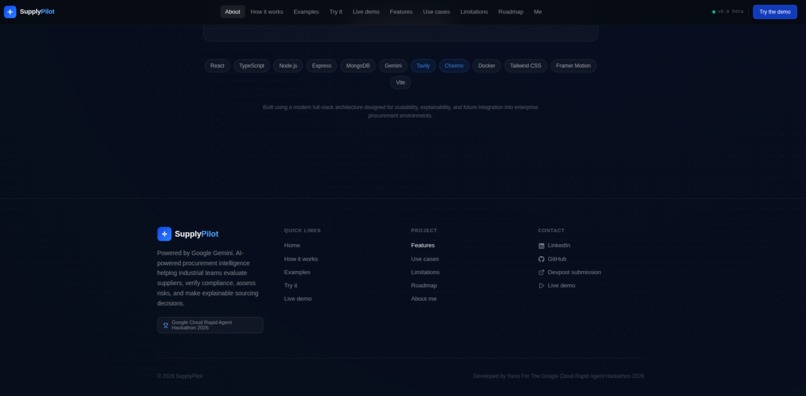Screen dimensions: 806x396
Task: Click the beta version label in the navbar
Action: [730, 12]
